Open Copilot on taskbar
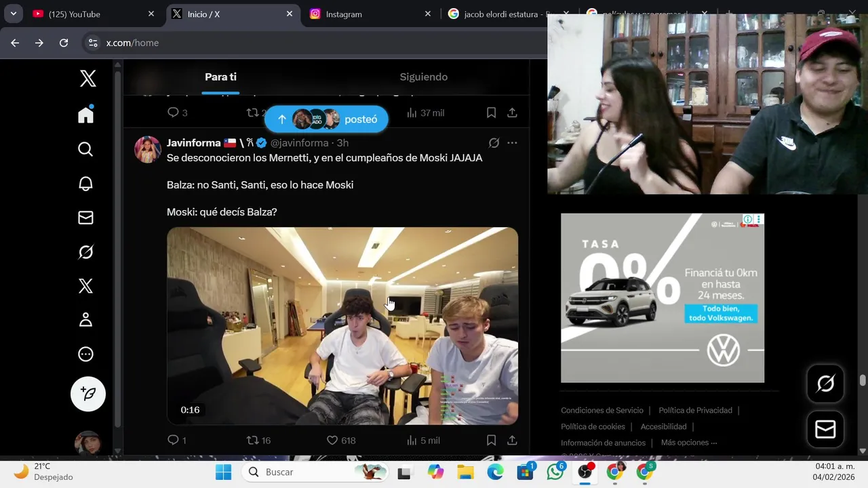Image resolution: width=868 pixels, height=488 pixels. [x=435, y=472]
